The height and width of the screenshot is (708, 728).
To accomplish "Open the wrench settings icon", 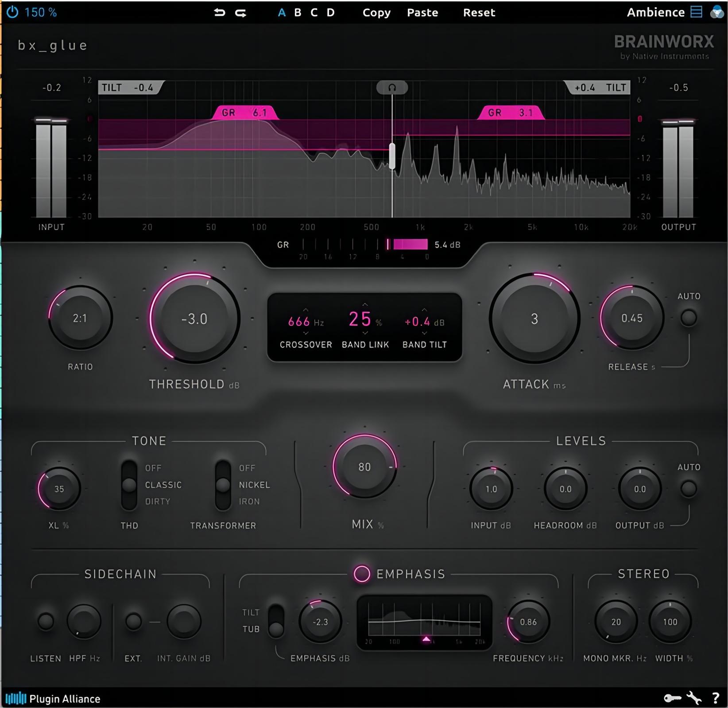I will click(x=694, y=698).
